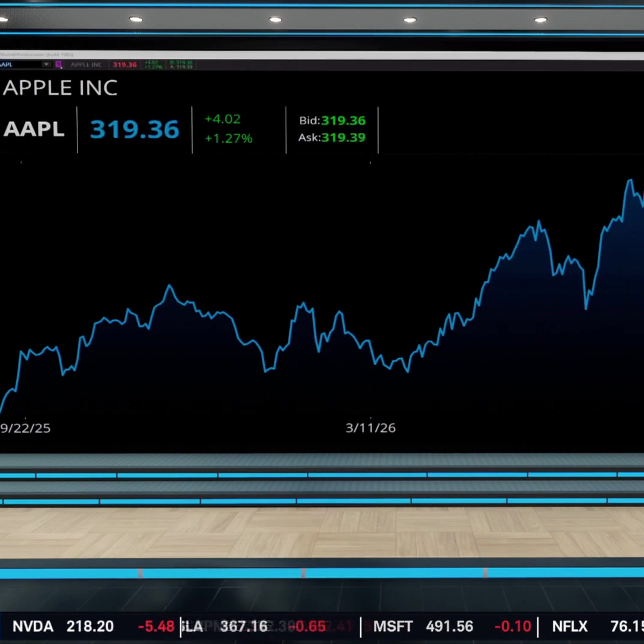Select the Ask 319.39 quote

tap(332, 138)
